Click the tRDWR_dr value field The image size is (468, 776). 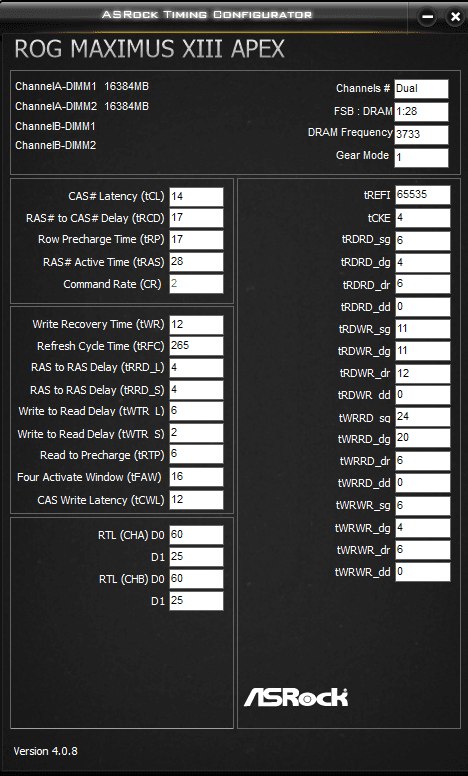[423, 374]
